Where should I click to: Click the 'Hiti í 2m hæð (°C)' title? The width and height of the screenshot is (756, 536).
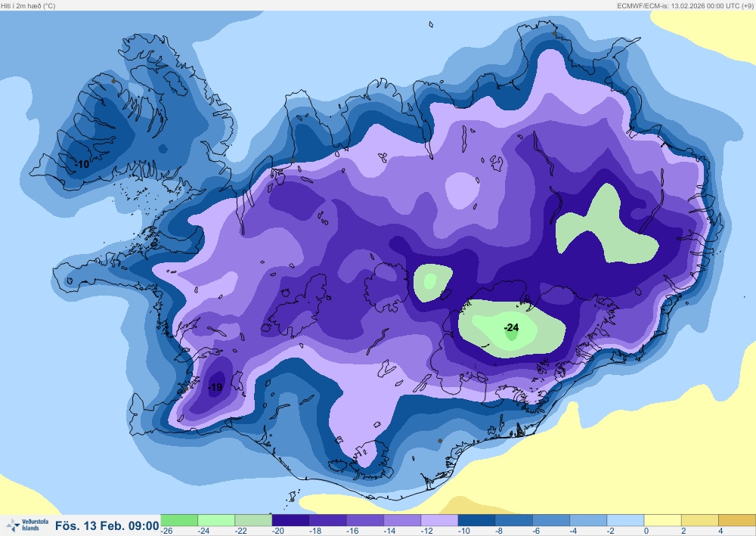coord(29,6)
